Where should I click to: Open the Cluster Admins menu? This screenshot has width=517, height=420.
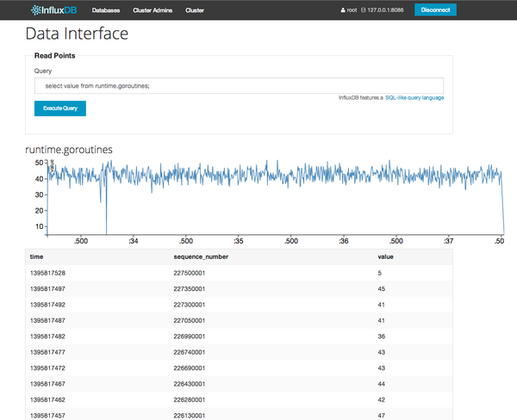(x=153, y=10)
